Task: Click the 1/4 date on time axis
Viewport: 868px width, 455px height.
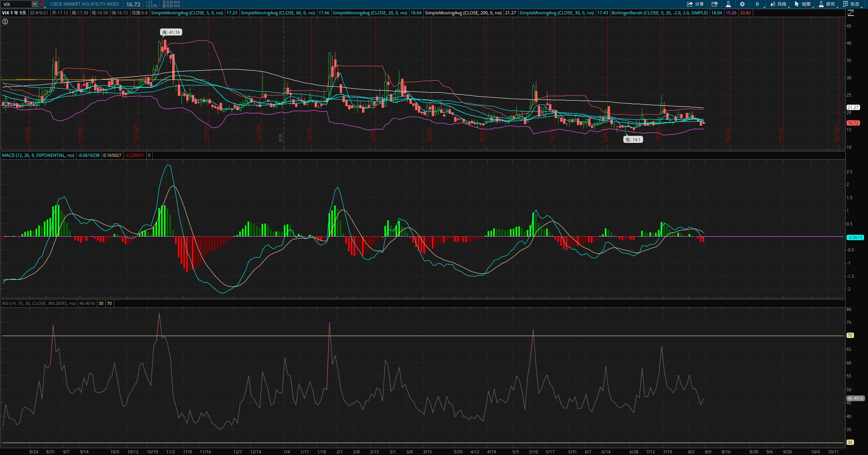Action: pyautogui.click(x=287, y=452)
